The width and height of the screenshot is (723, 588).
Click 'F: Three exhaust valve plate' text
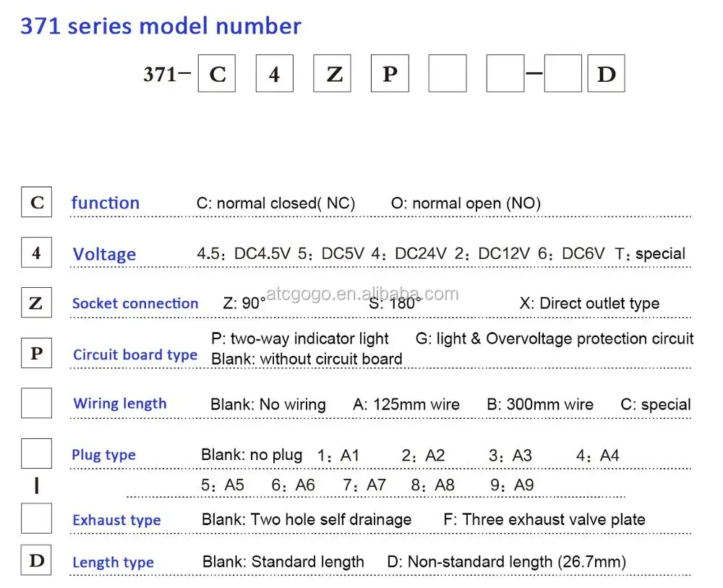coord(544,519)
